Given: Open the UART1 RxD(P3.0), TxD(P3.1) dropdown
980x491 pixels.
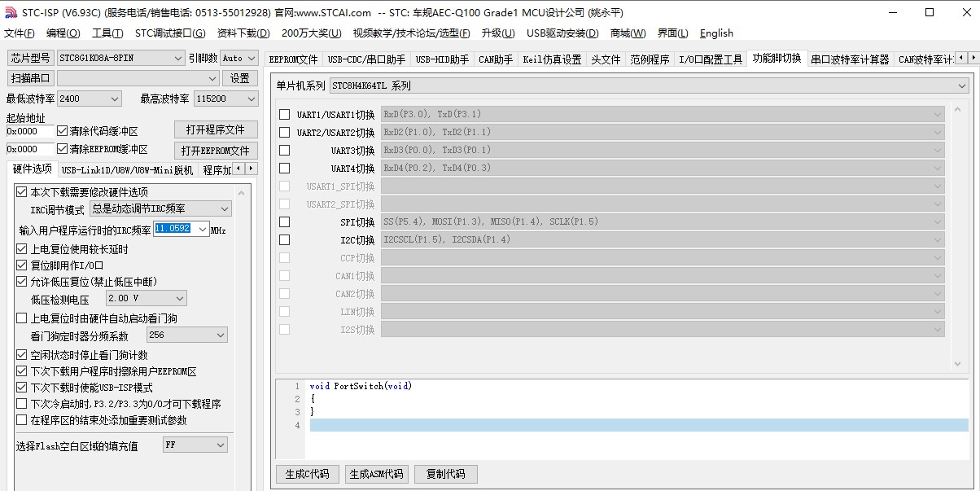Looking at the screenshot, I should [663, 115].
